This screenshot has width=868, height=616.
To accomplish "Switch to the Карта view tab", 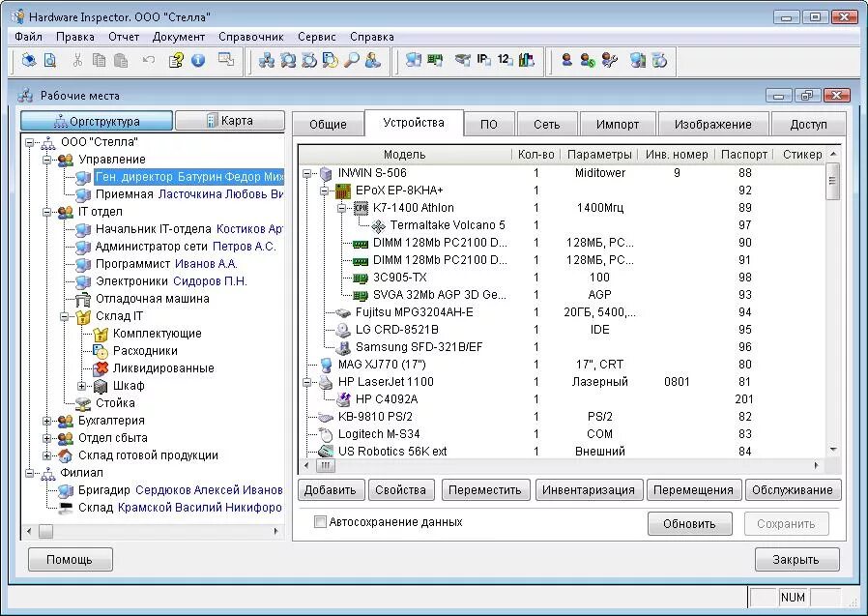I will coord(230,121).
